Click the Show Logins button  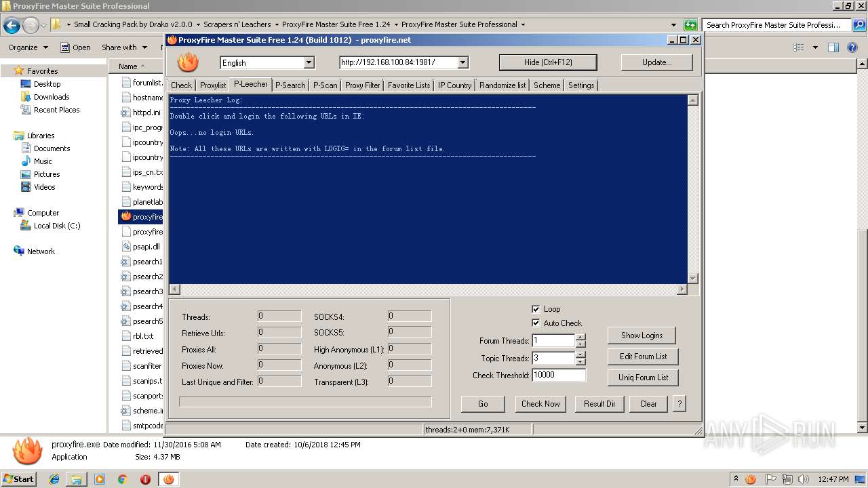[x=642, y=335]
